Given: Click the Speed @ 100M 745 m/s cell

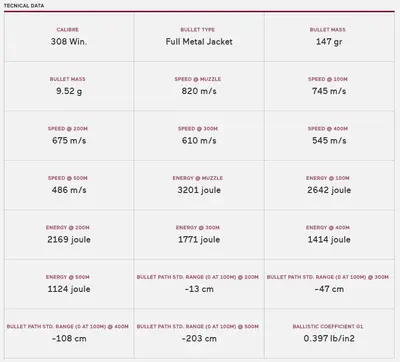Looking at the screenshot, I should point(329,86).
